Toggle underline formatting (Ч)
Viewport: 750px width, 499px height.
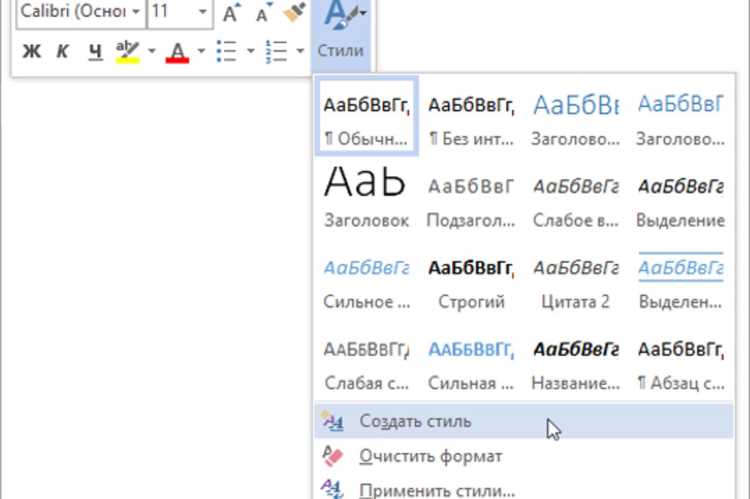coord(96,51)
